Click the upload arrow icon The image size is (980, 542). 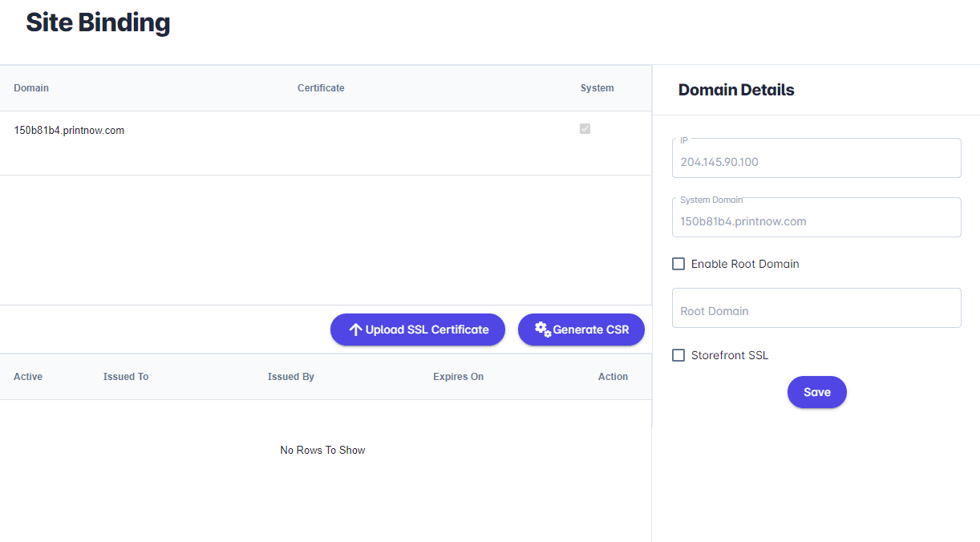click(355, 330)
